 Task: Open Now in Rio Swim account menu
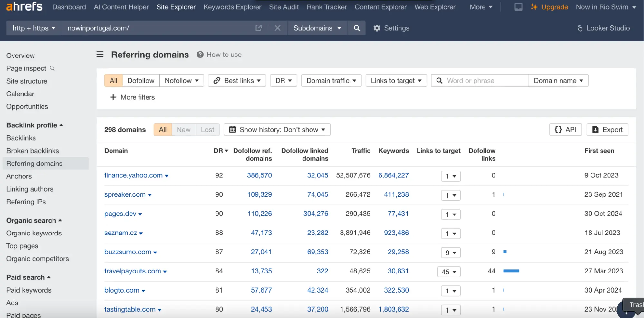[x=606, y=7]
